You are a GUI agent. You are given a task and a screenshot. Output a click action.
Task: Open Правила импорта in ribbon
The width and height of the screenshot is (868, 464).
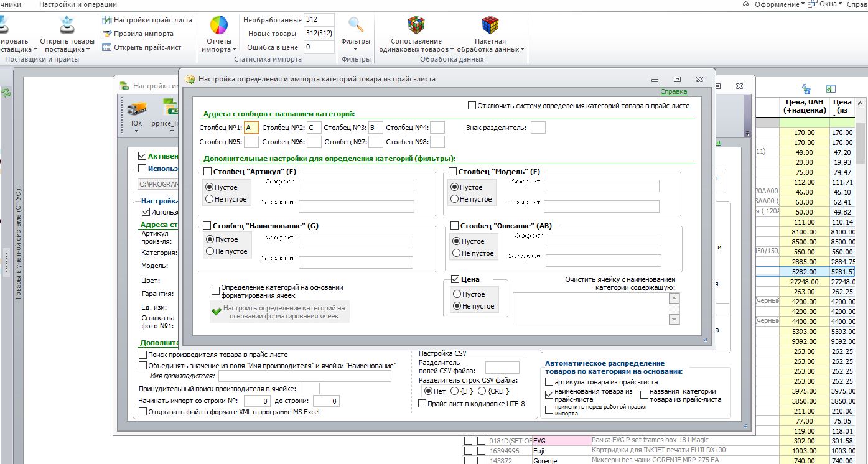coord(138,34)
